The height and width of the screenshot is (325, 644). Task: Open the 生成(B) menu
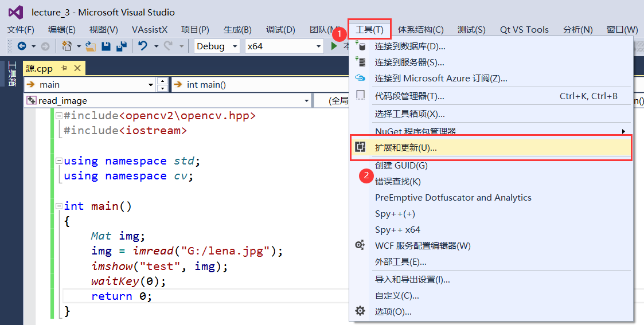(237, 30)
